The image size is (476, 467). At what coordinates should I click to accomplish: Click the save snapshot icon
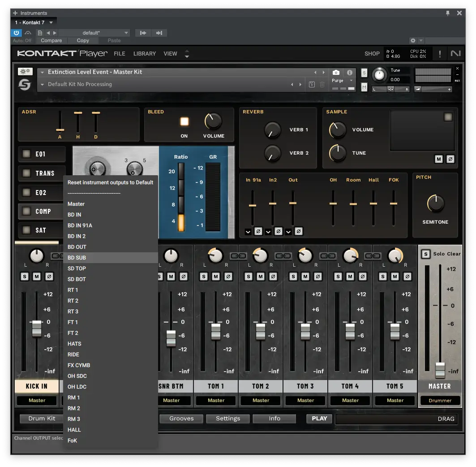[312, 84]
